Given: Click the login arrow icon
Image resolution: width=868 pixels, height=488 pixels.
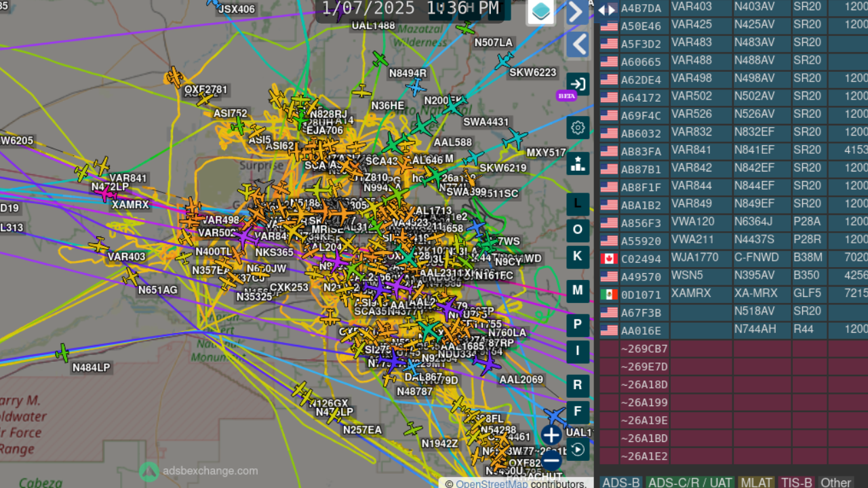Looking at the screenshot, I should pyautogui.click(x=578, y=84).
